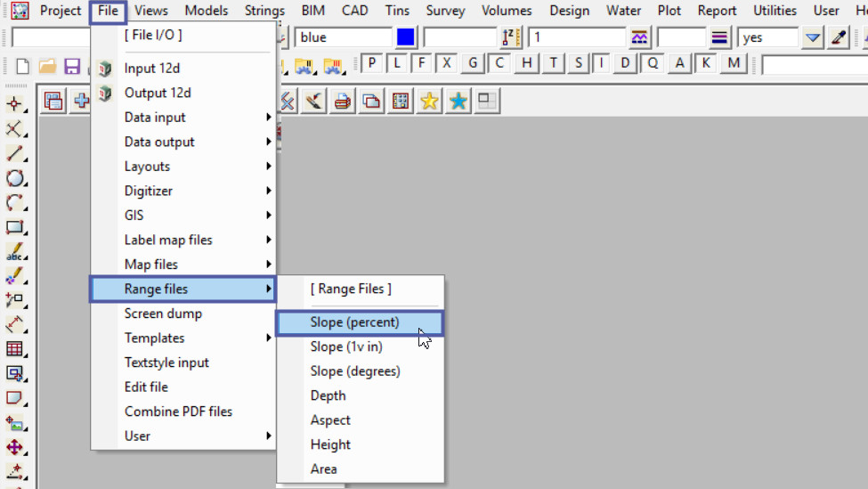This screenshot has width=868, height=489.
Task: Save with the purple floppy disk icon
Action: click(x=72, y=67)
